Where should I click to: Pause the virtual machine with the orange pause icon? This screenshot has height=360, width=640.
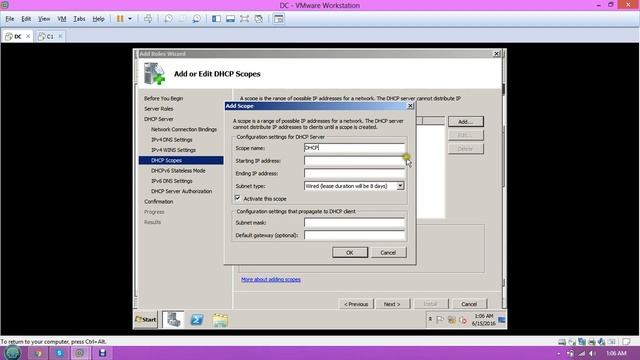[x=120, y=19]
